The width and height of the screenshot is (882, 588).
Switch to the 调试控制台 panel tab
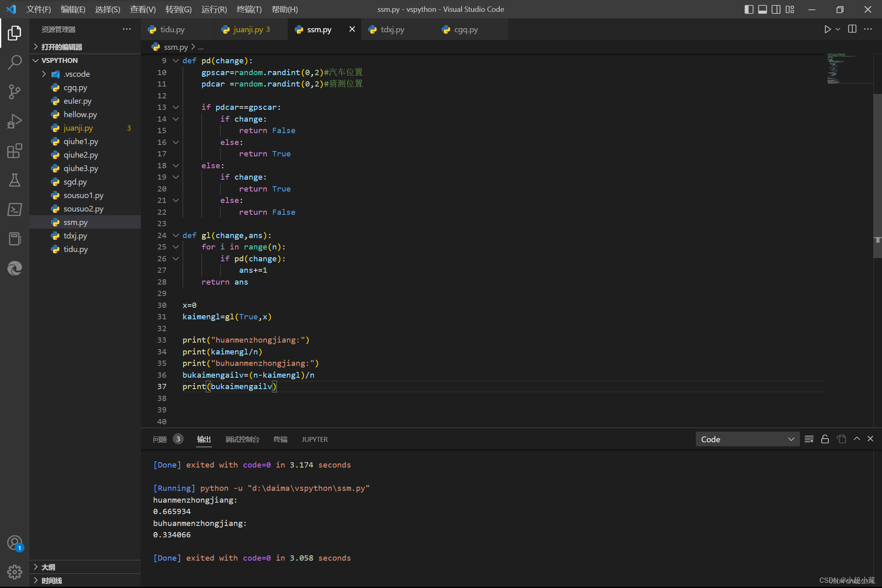(242, 439)
